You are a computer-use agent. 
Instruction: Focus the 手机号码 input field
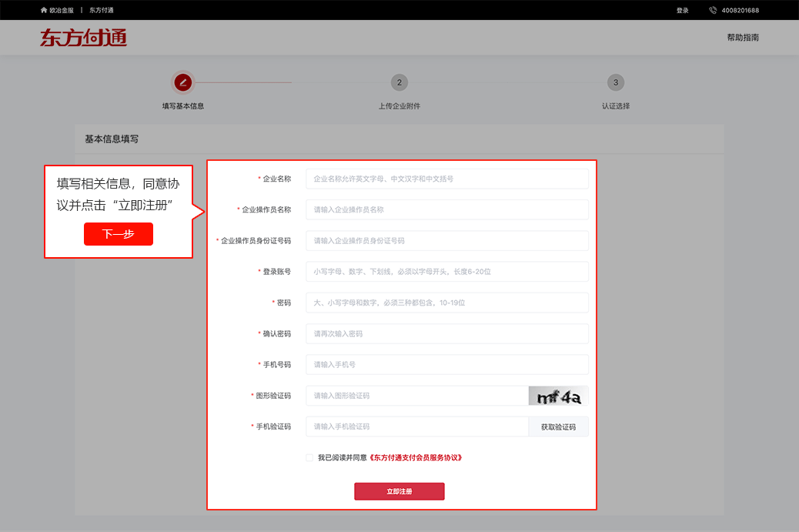[447, 364]
